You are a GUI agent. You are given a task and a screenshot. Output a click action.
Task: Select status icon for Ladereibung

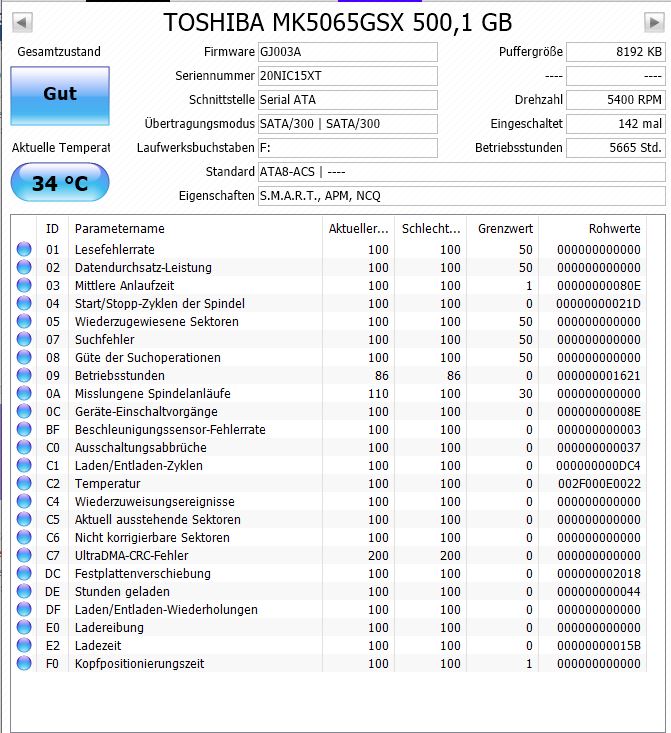click(24, 627)
